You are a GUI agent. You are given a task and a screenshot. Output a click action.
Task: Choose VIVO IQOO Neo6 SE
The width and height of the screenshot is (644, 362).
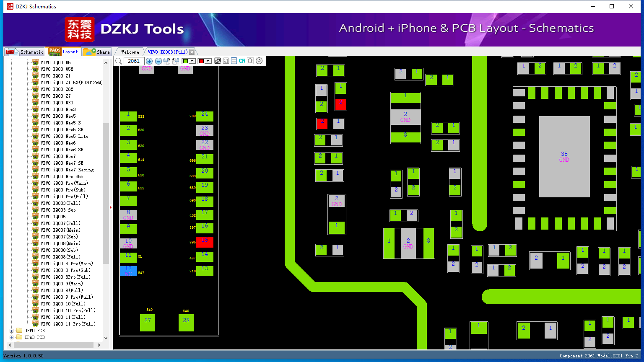coord(62,150)
